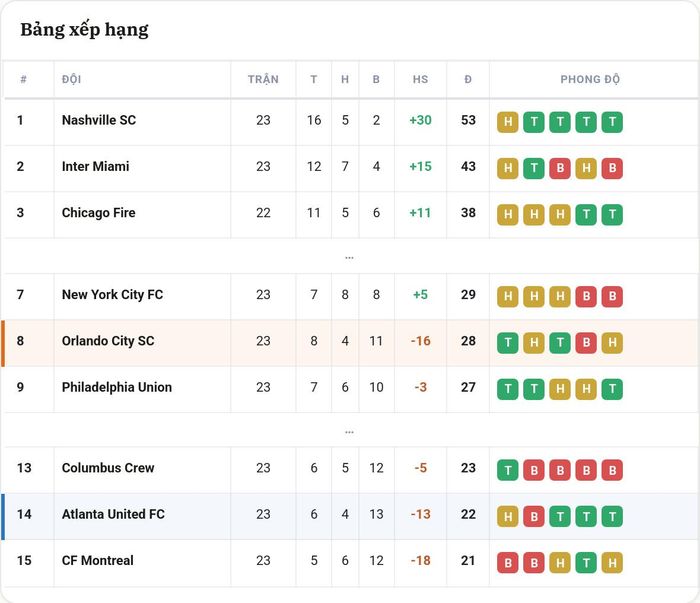
Task: Open the Inter Miami team link
Action: click(x=96, y=166)
